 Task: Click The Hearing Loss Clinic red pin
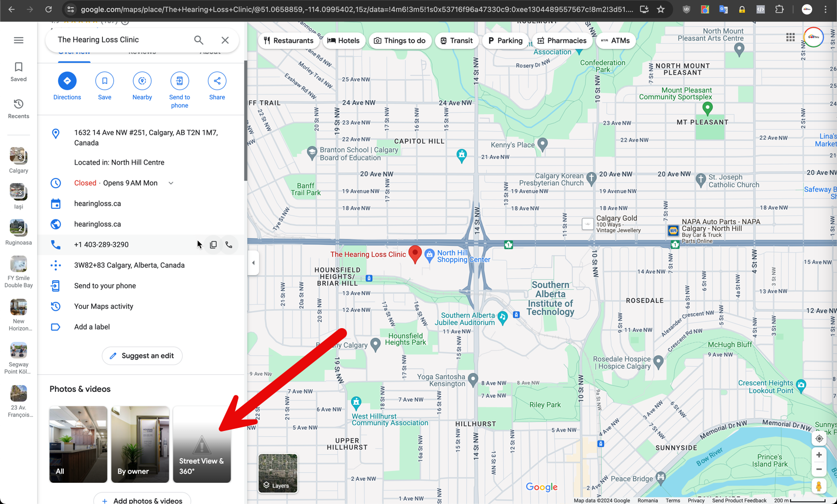[x=415, y=254]
